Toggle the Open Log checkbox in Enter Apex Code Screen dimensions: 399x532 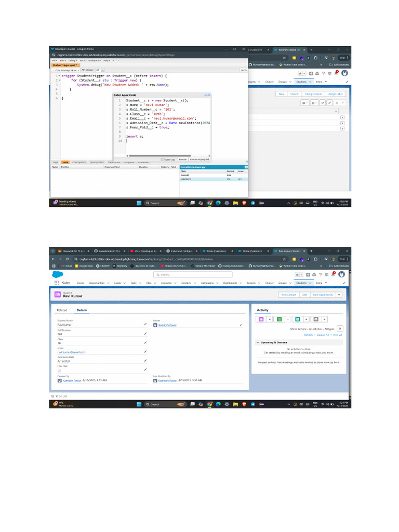click(162, 159)
